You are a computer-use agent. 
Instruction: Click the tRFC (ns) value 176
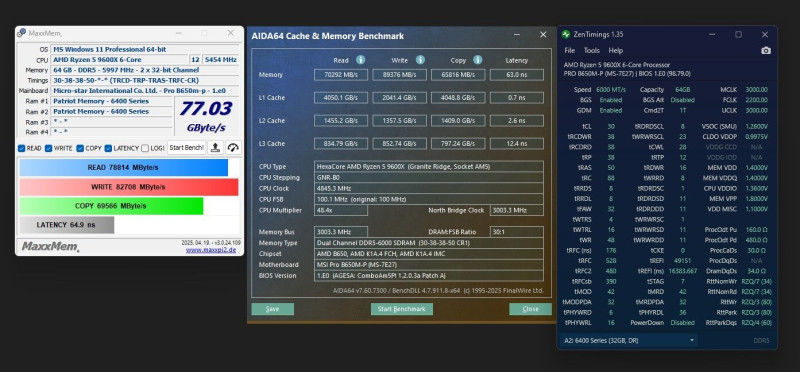tap(611, 250)
